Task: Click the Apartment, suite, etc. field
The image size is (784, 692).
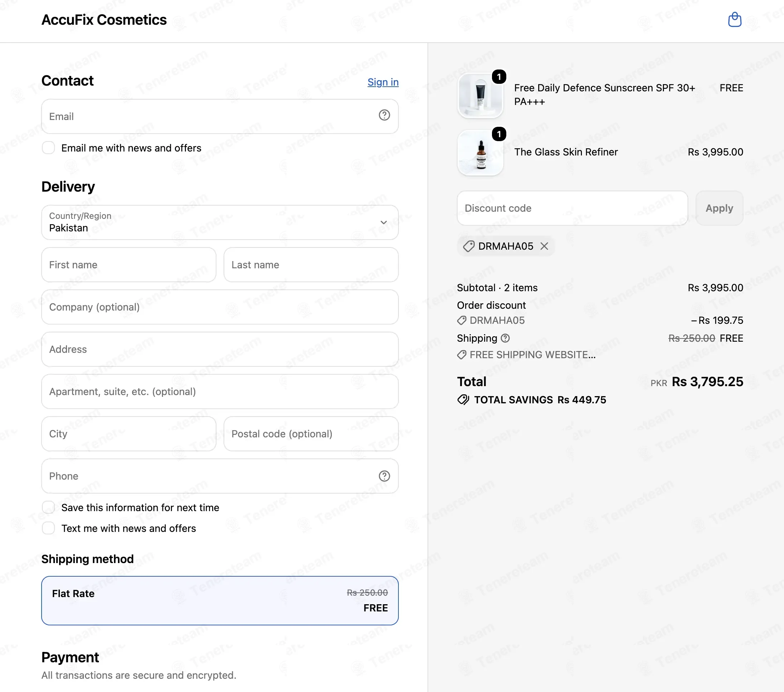Action: [x=220, y=391]
